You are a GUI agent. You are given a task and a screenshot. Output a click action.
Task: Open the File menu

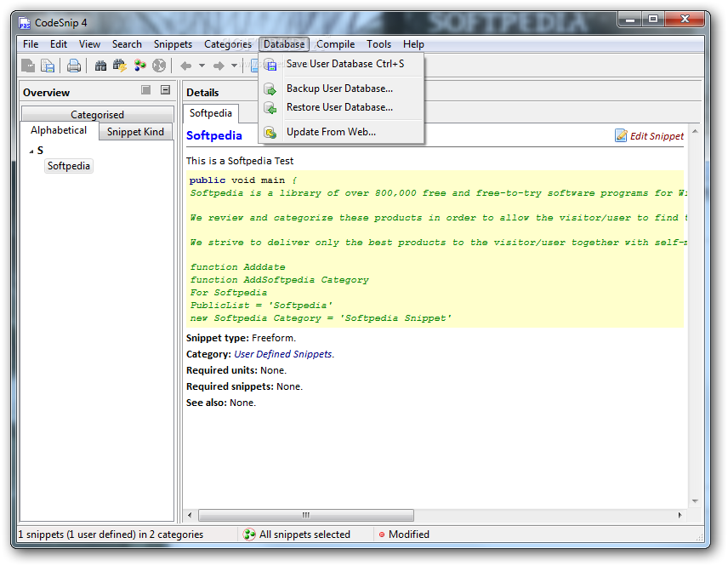click(x=31, y=44)
